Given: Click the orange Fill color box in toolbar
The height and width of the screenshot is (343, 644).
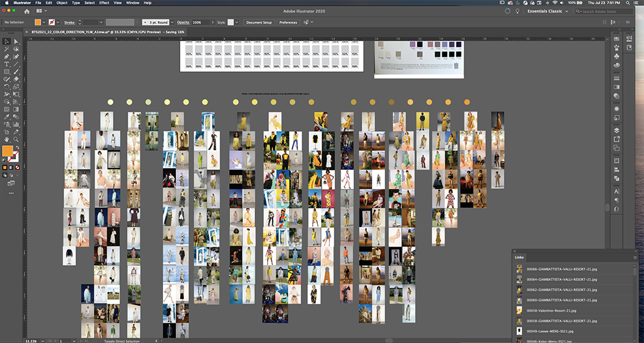Looking at the screenshot, I should click(x=8, y=151).
